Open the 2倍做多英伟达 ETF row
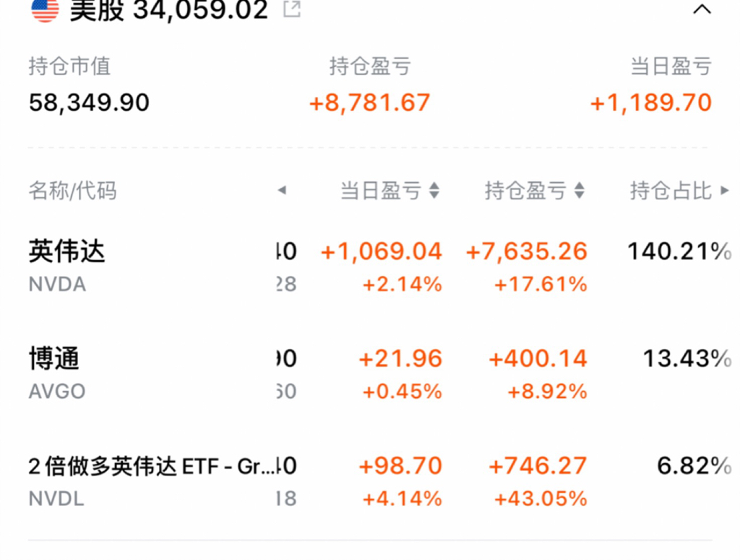740x560 pixels. [x=370, y=481]
